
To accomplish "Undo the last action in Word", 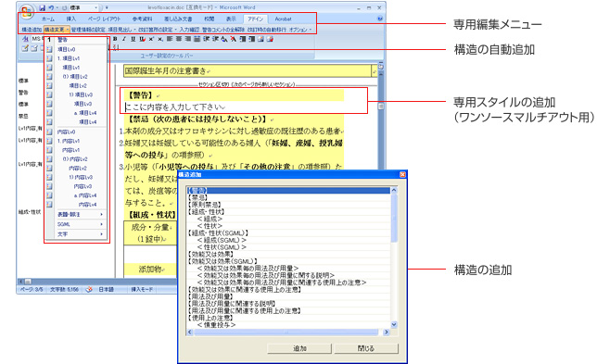I will (51, 7).
